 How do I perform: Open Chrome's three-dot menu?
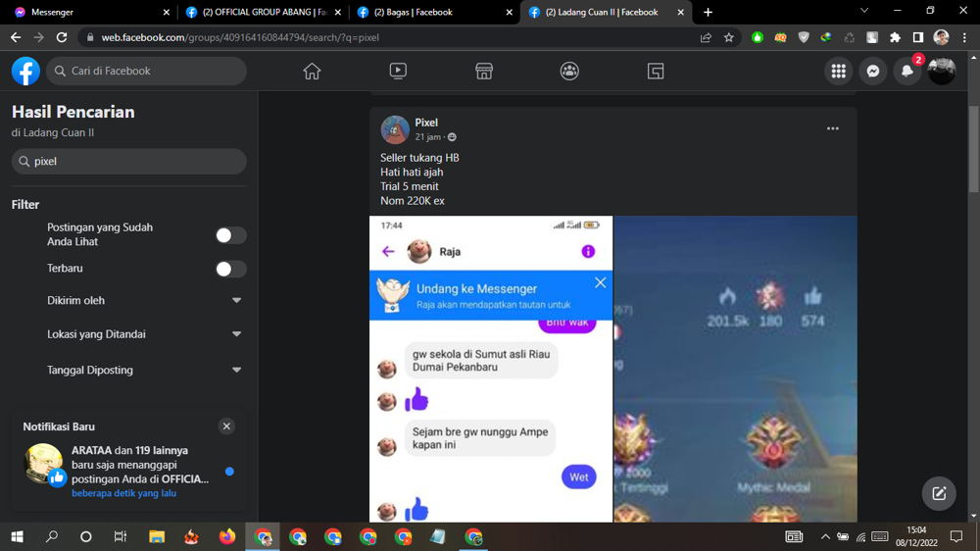[965, 37]
